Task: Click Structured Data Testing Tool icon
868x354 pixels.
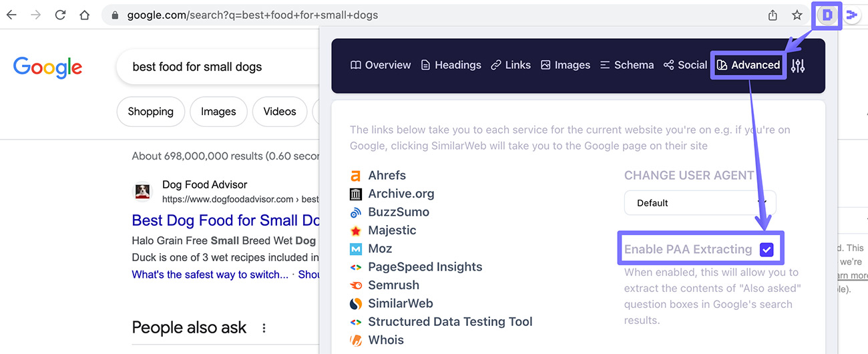Action: point(355,322)
